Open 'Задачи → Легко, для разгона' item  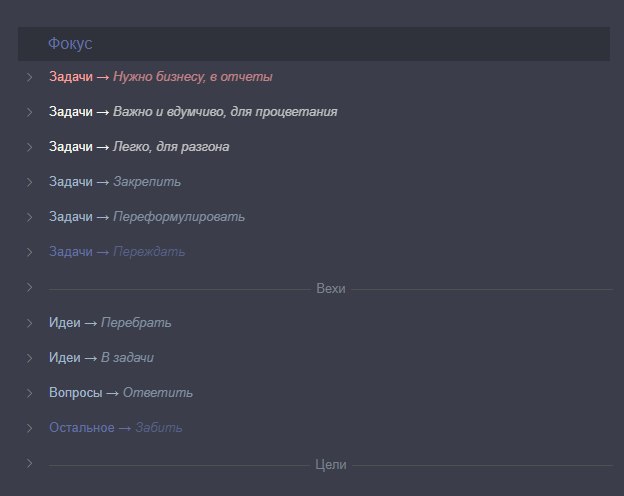139,146
